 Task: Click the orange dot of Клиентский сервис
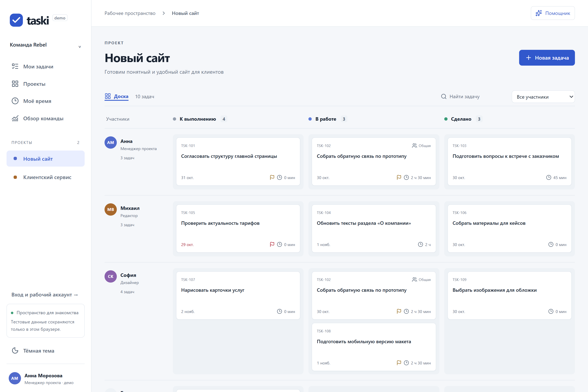(x=15, y=177)
